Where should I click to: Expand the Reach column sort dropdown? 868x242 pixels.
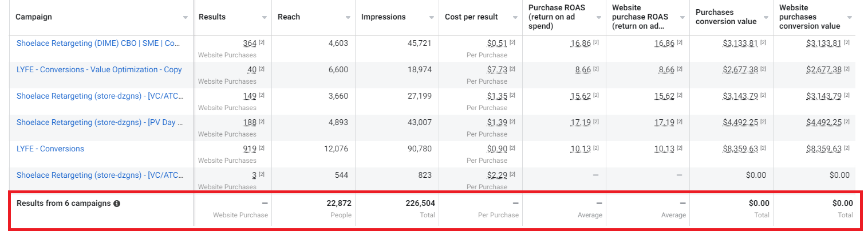click(x=348, y=18)
